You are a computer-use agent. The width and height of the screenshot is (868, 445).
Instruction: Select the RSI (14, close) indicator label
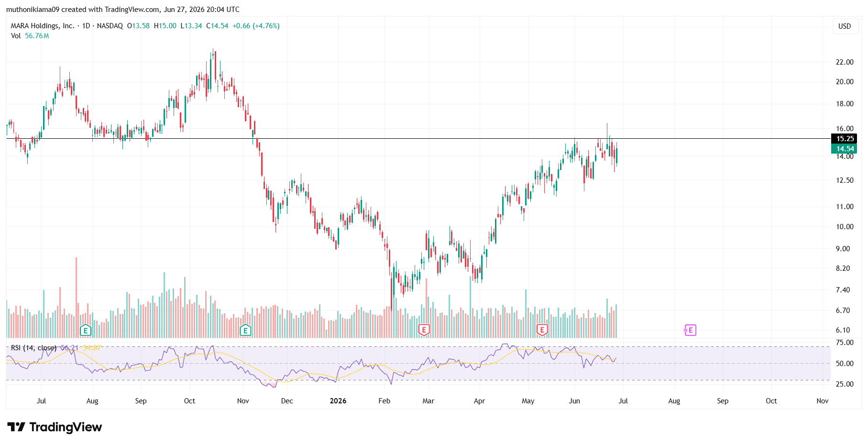click(33, 348)
